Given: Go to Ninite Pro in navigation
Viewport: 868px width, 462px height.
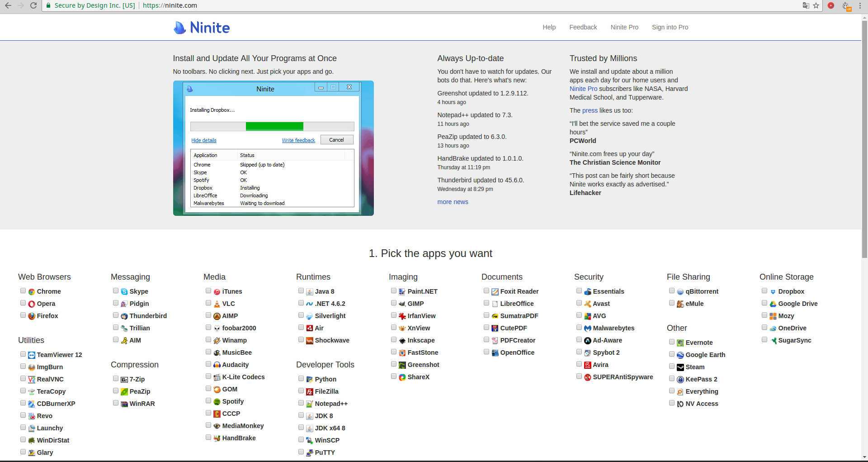Looking at the screenshot, I should coord(624,27).
